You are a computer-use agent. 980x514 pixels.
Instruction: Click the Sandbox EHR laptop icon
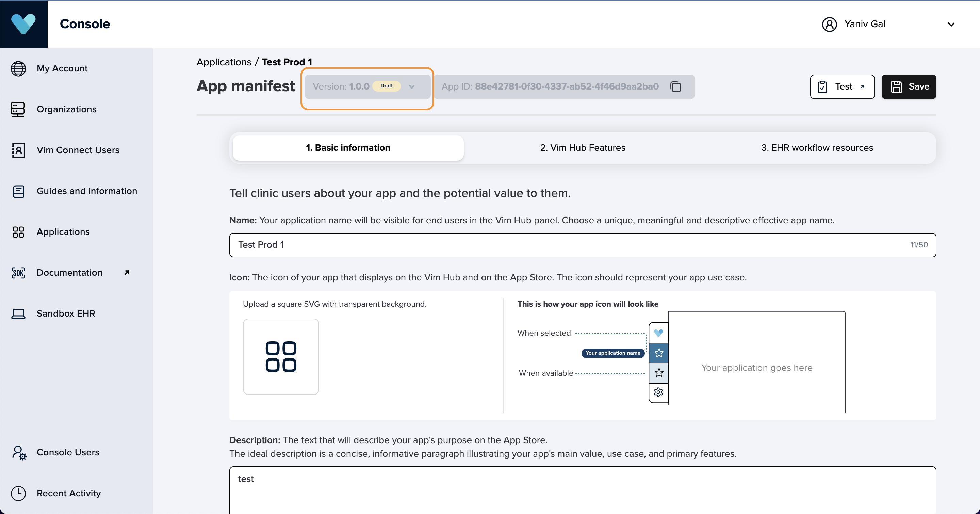pyautogui.click(x=18, y=314)
